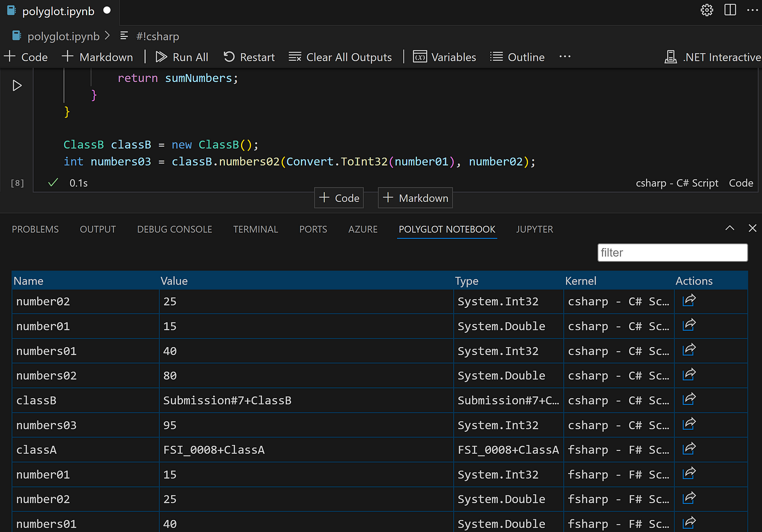Switch to the PROBLEMS tab
Image resolution: width=762 pixels, height=532 pixels.
coord(35,230)
